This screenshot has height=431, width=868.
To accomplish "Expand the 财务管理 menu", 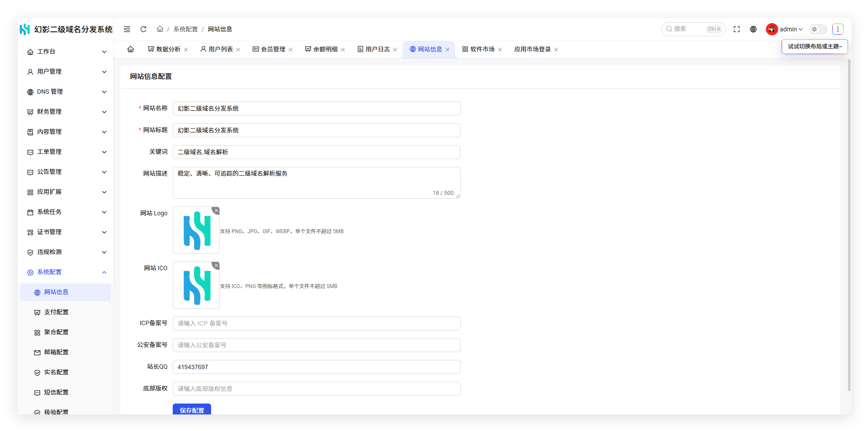I will click(x=65, y=112).
